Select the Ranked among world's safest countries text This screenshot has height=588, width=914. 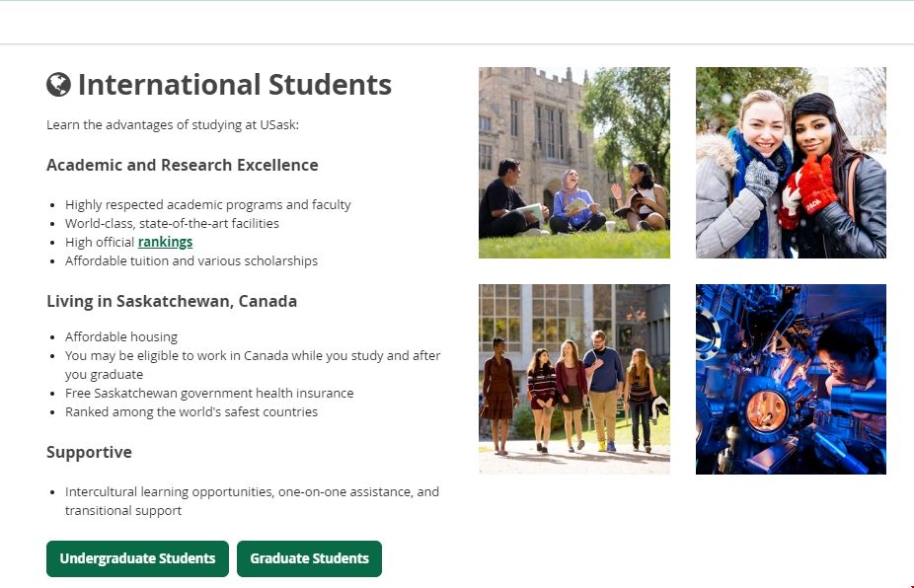(x=191, y=411)
